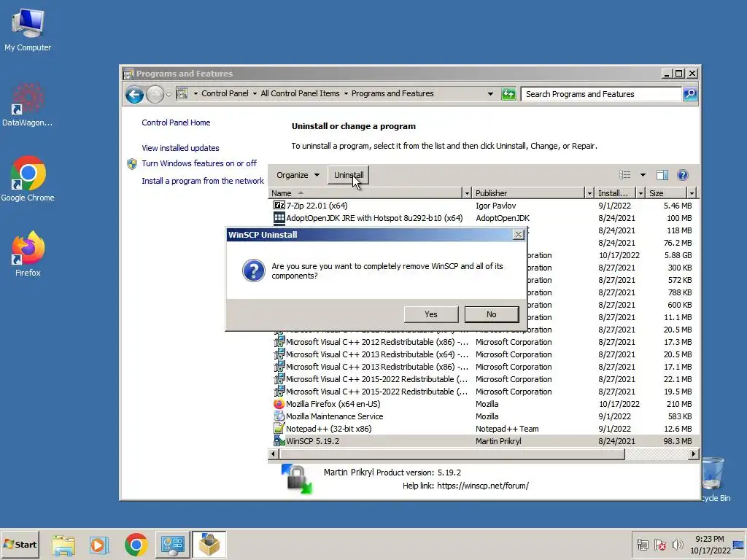747x560 pixels.
Task: Click the Back navigation arrow
Action: [134, 94]
